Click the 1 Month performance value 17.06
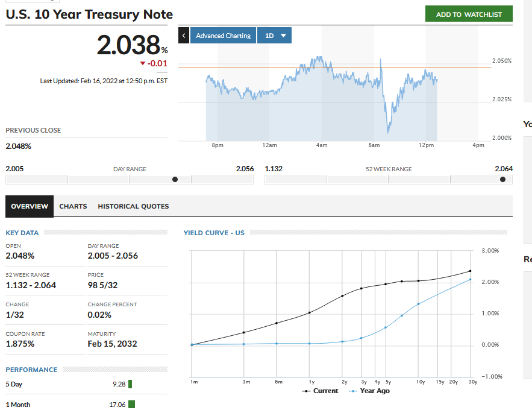This screenshot has width=532, height=413. pyautogui.click(x=117, y=405)
